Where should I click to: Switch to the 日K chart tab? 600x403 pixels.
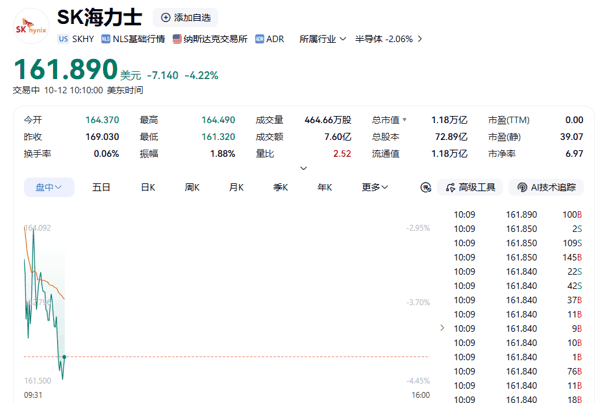[148, 187]
